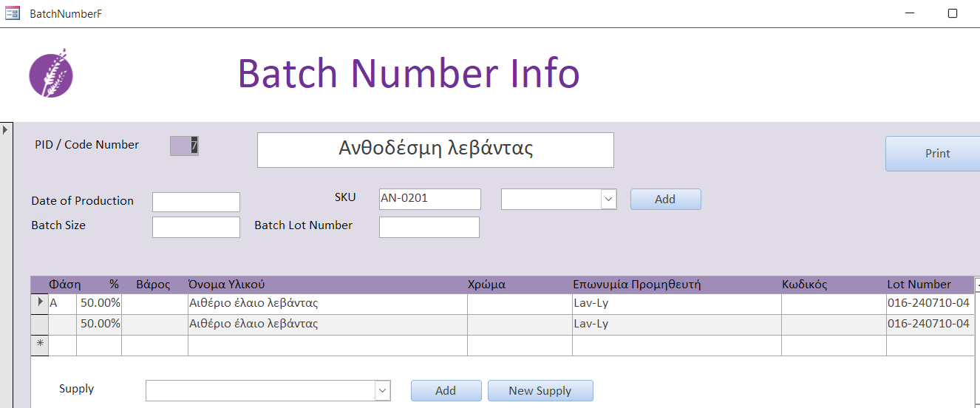Screen dimensions: 980x408
Task: Click the 50.00% cell in first row
Action: click(x=99, y=303)
